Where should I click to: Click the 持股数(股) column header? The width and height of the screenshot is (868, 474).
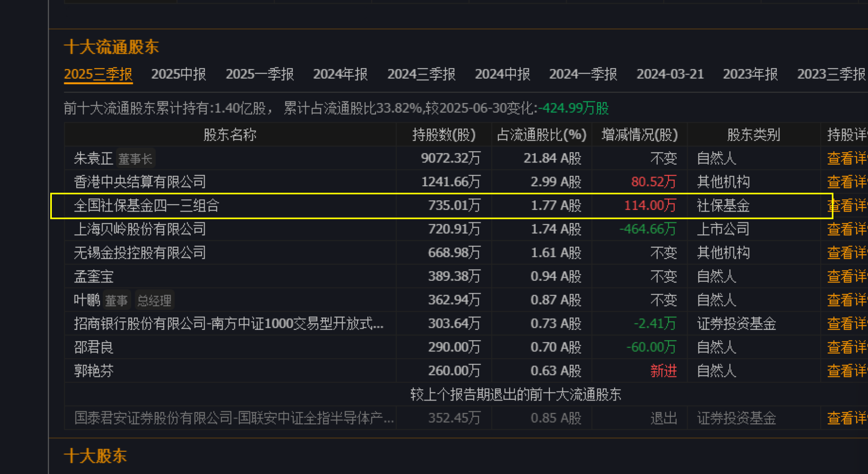[443, 134]
